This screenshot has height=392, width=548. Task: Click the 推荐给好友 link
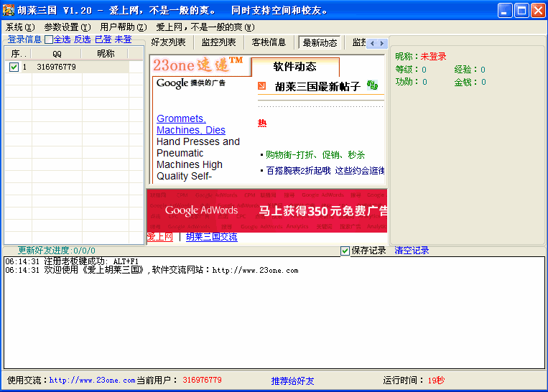[292, 381]
